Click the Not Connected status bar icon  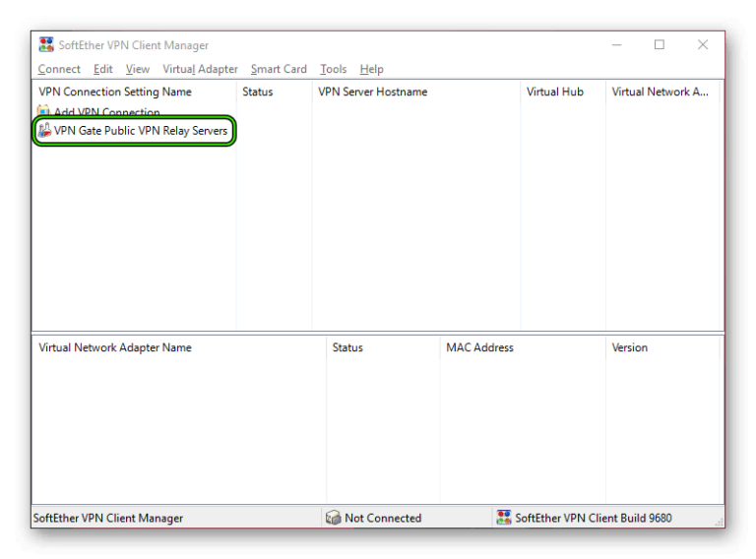pos(333,518)
